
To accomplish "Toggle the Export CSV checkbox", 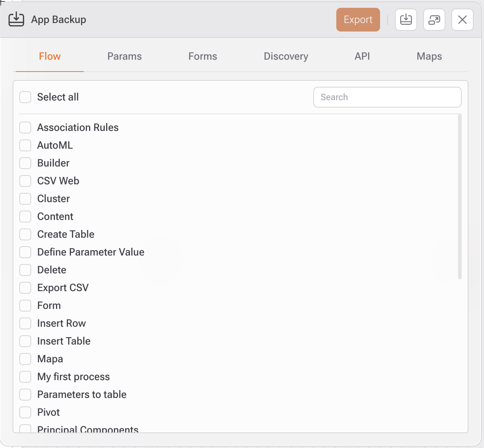I will click(25, 288).
